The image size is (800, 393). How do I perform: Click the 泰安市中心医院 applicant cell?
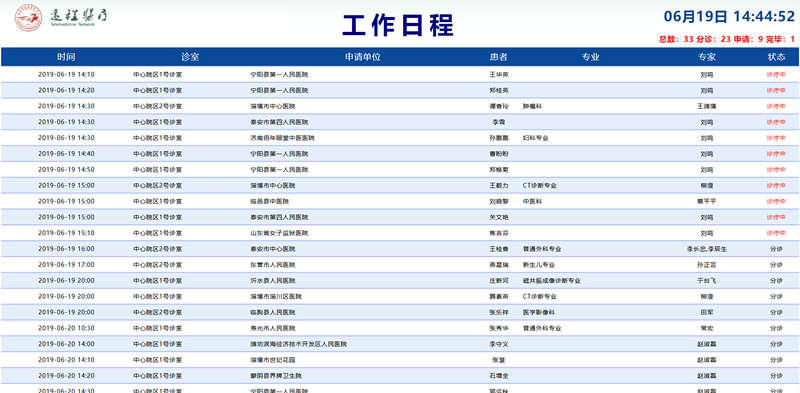click(272, 249)
